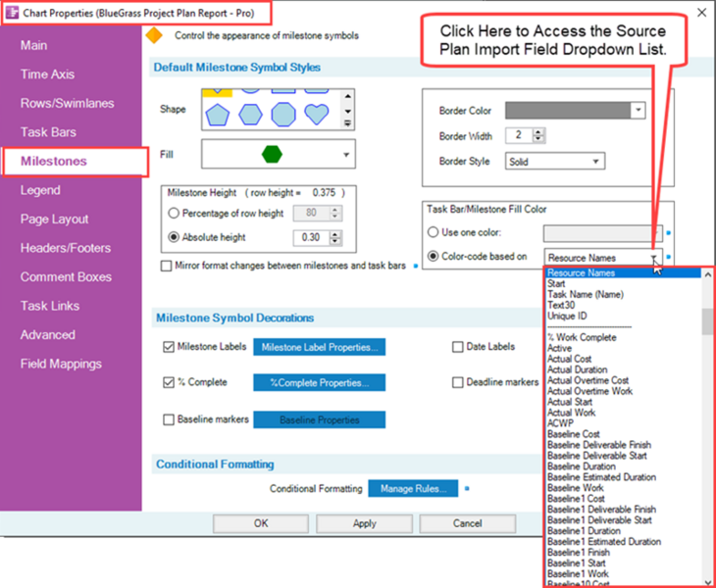Select Use one color radio button
This screenshot has width=716, height=588.
click(x=433, y=232)
